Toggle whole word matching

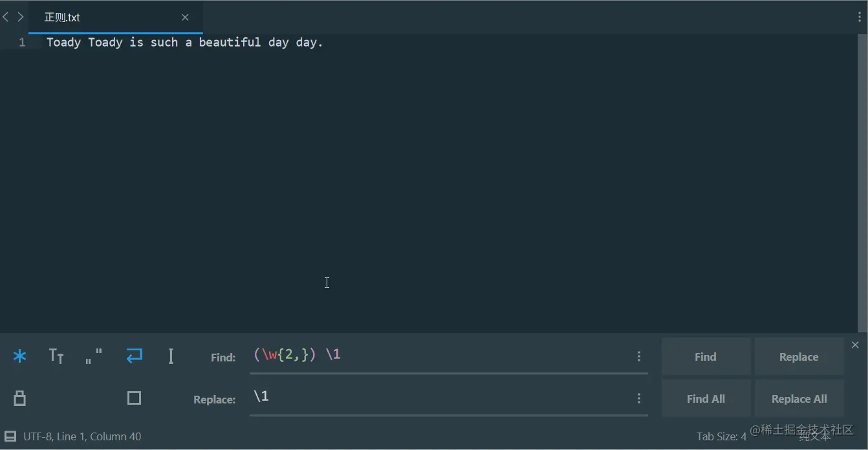[x=94, y=356]
